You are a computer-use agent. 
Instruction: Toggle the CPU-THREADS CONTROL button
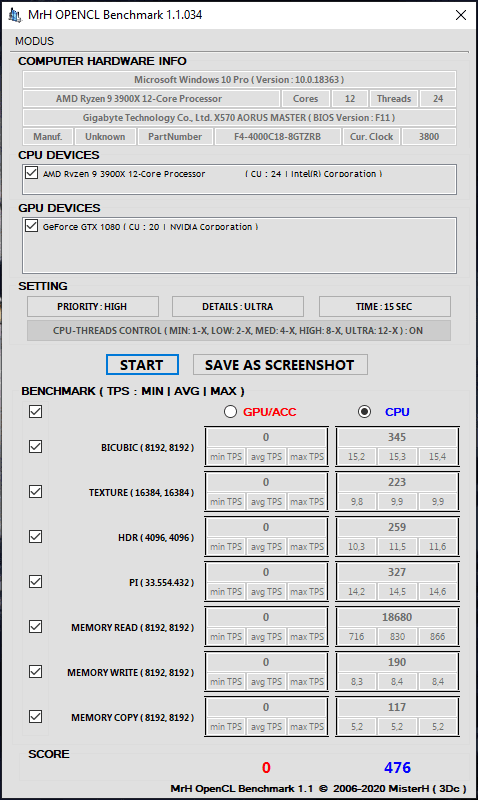tap(238, 331)
